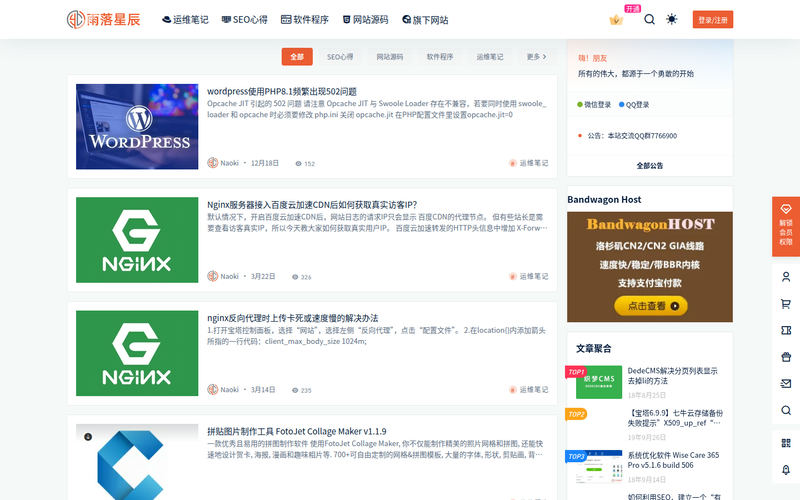Image resolution: width=800 pixels, height=500 pixels.
Task: Open the SEO心得 navigation menu
Action: pos(244,19)
